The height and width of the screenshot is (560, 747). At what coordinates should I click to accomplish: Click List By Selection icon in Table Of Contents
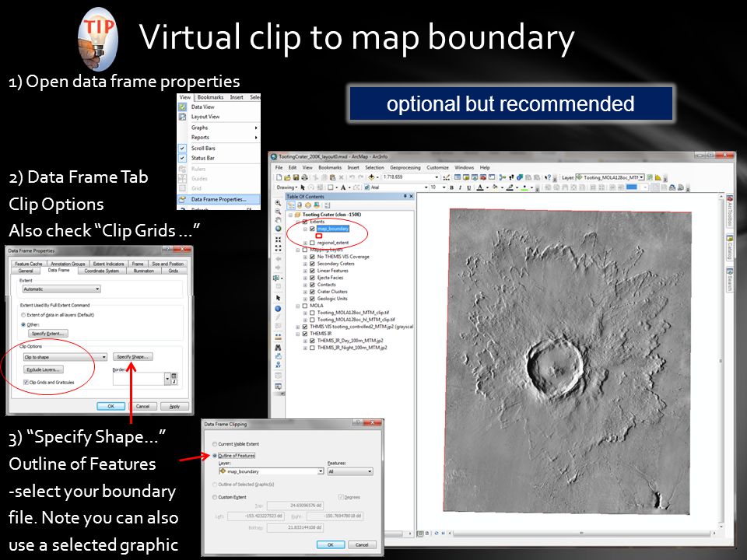317,205
